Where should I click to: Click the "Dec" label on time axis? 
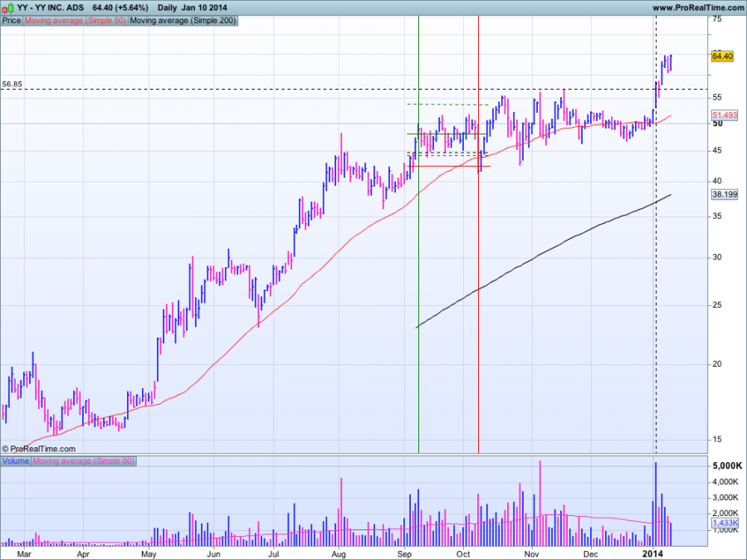coord(591,554)
